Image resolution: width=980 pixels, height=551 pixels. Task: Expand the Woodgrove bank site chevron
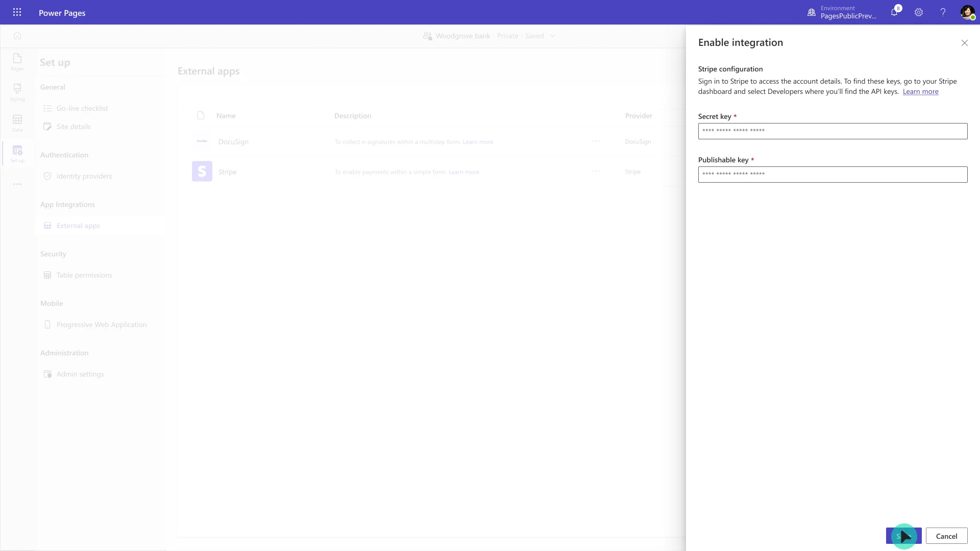click(x=553, y=36)
